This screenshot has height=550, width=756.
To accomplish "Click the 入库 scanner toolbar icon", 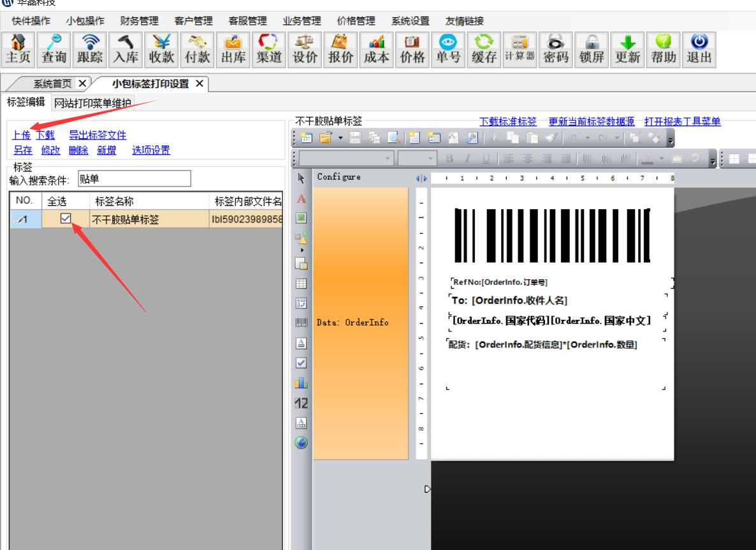I will [x=126, y=50].
